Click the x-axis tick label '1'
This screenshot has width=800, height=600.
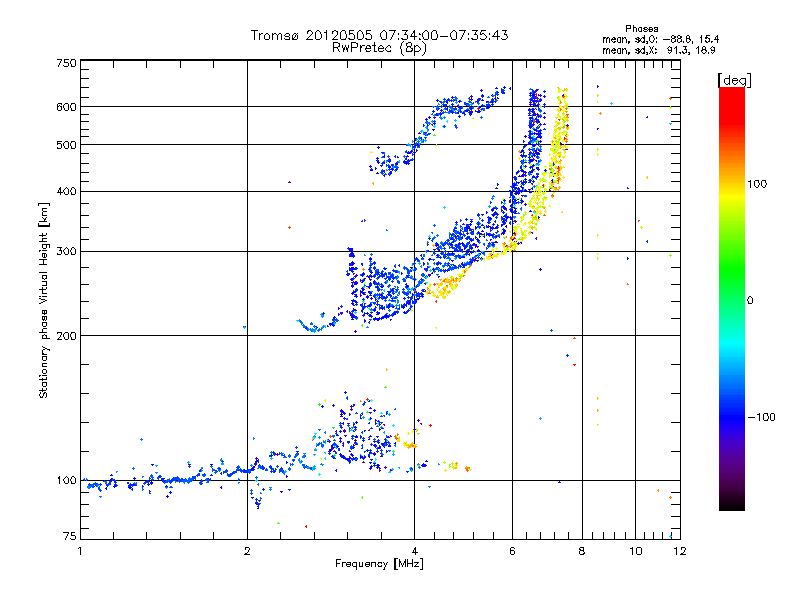point(80,551)
